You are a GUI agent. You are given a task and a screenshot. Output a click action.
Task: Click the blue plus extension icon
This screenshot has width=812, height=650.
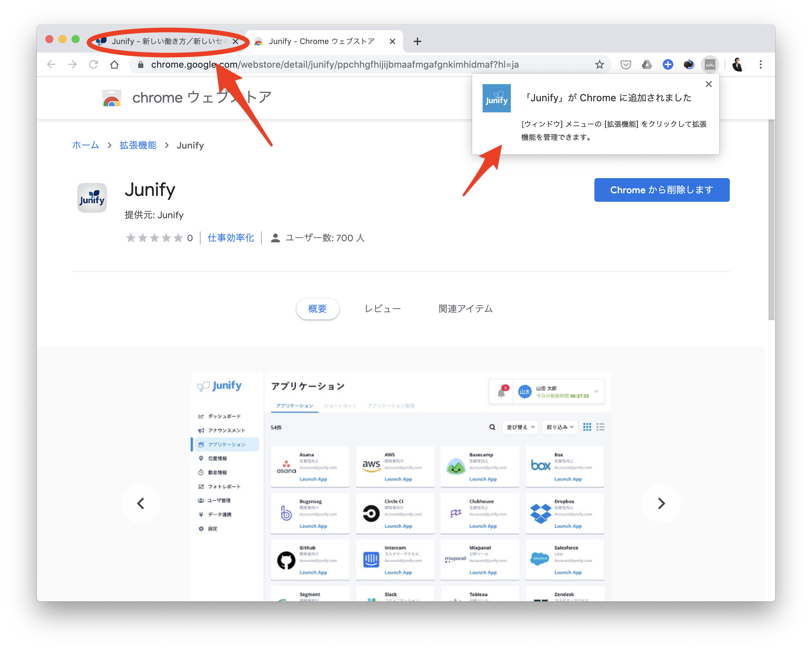[668, 65]
